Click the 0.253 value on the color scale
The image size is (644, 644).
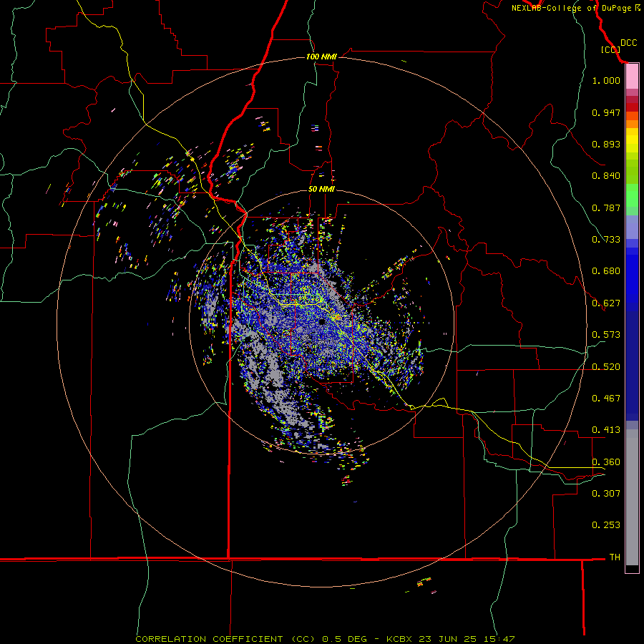606,525
